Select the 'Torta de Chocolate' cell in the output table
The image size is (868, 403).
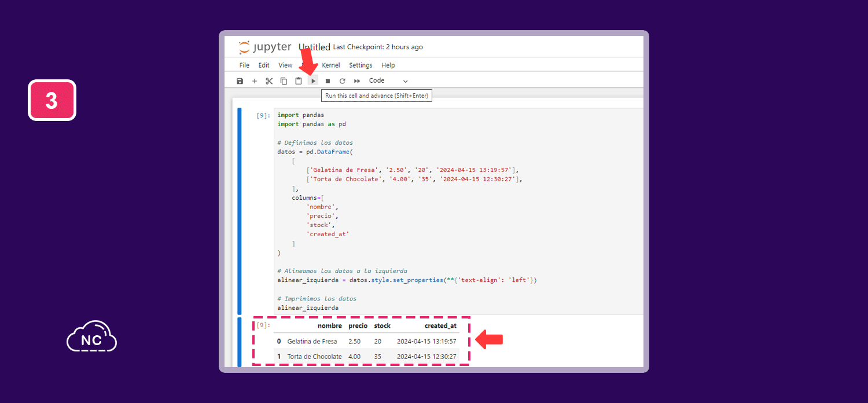(x=314, y=357)
